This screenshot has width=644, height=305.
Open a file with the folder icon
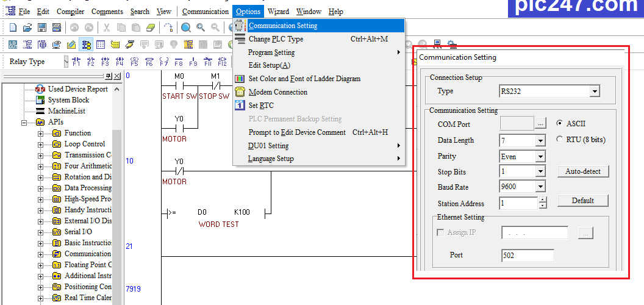point(27,27)
